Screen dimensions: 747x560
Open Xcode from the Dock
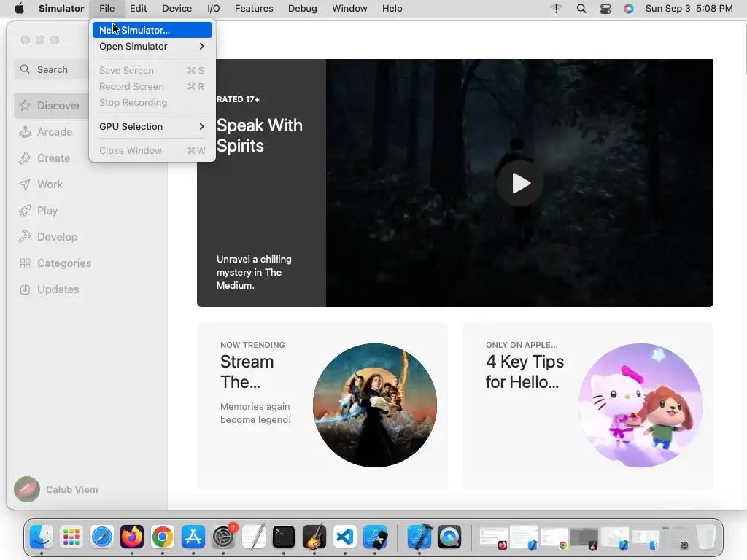pyautogui.click(x=419, y=537)
